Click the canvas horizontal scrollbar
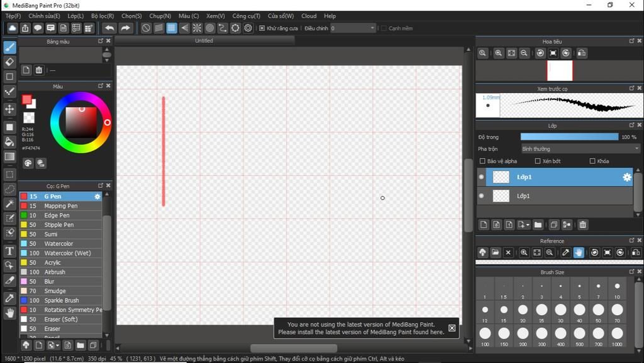Viewport: 644px width, 363px height. click(294, 349)
